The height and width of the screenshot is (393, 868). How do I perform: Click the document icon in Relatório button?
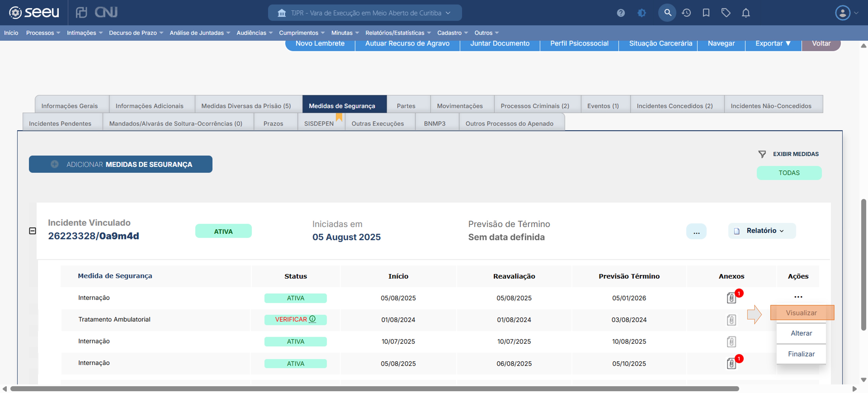point(737,231)
